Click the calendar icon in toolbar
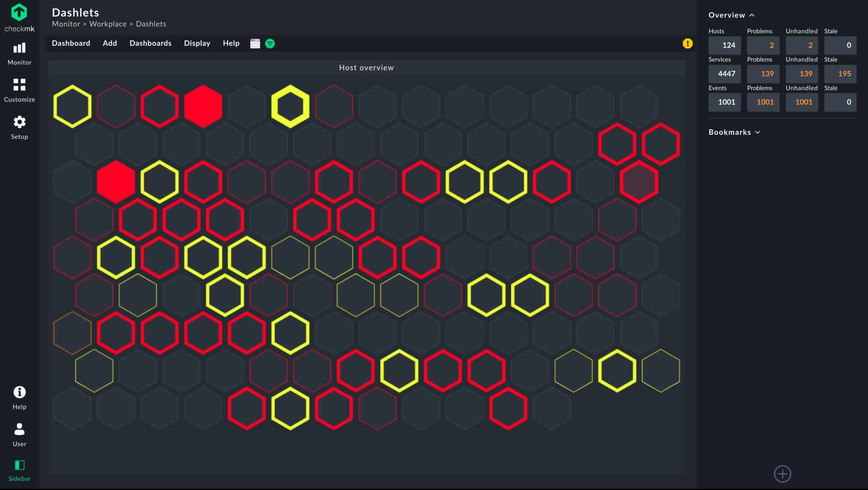This screenshot has height=490, width=868. click(x=255, y=43)
